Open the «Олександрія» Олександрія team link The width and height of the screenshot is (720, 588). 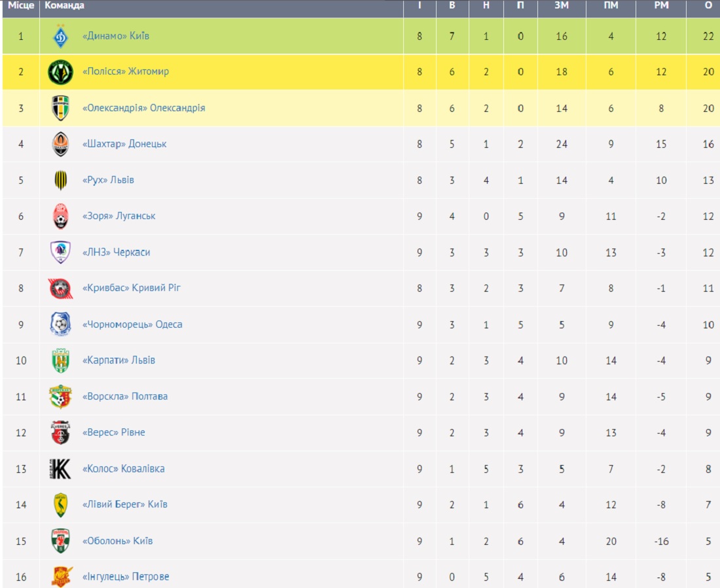pyautogui.click(x=144, y=108)
